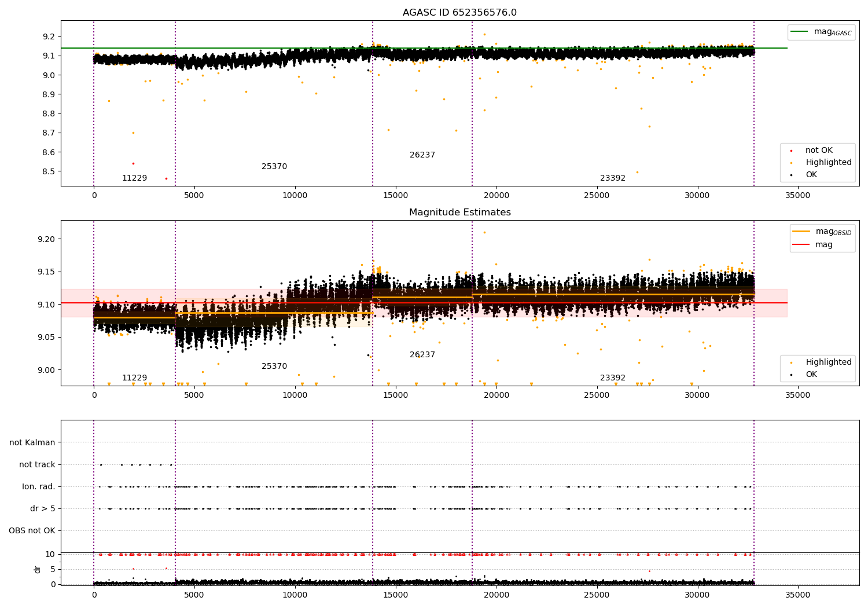Click the black-dot "OK" entry in the AGASC plot legend
The height and width of the screenshot is (608, 868).
[x=804, y=175]
